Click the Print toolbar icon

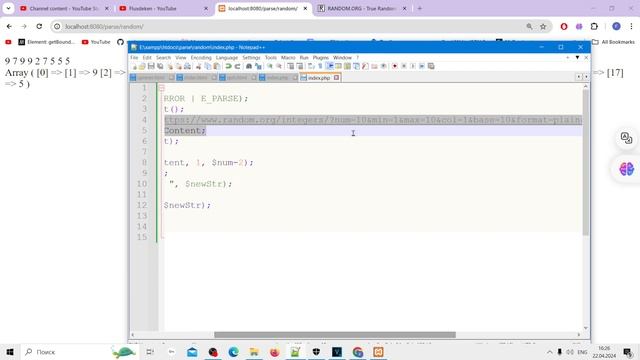pos(187,66)
